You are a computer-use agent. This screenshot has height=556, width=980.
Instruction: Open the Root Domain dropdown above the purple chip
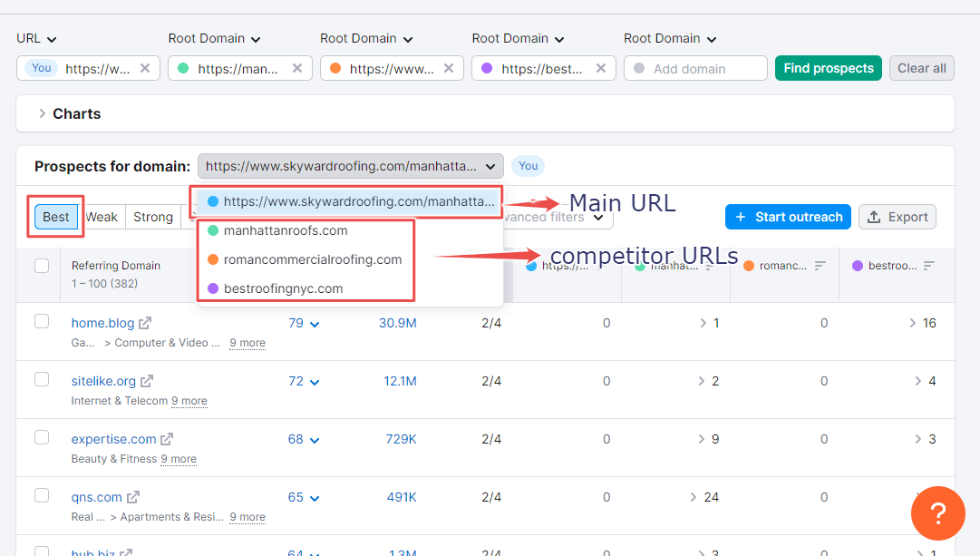click(519, 39)
